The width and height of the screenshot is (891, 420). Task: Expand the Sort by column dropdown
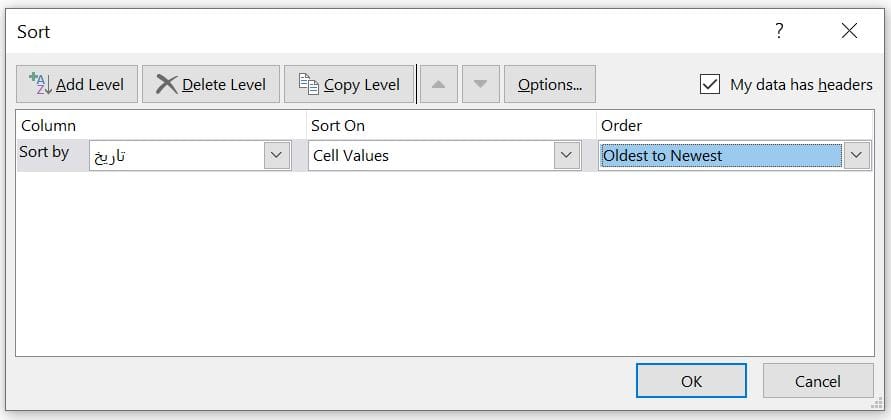[x=277, y=155]
